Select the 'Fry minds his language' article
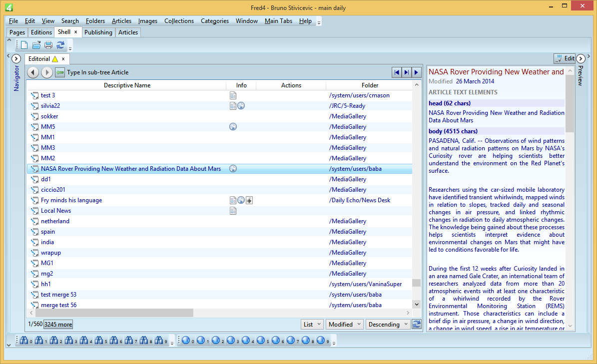The width and height of the screenshot is (597, 364). (71, 200)
